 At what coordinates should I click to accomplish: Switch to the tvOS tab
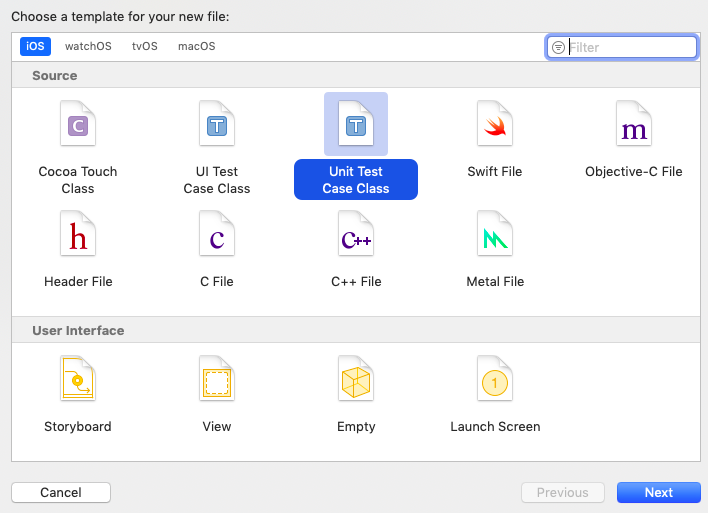144,46
